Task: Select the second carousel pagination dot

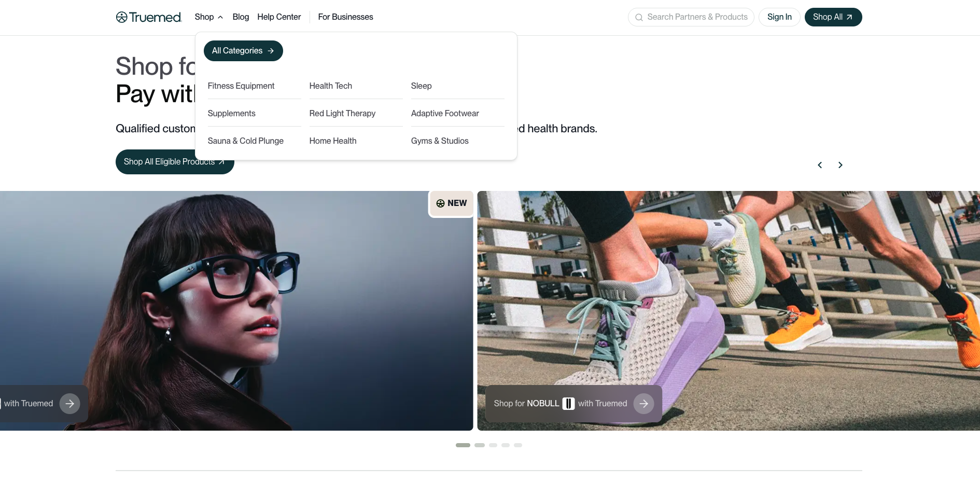Action: coord(480,445)
